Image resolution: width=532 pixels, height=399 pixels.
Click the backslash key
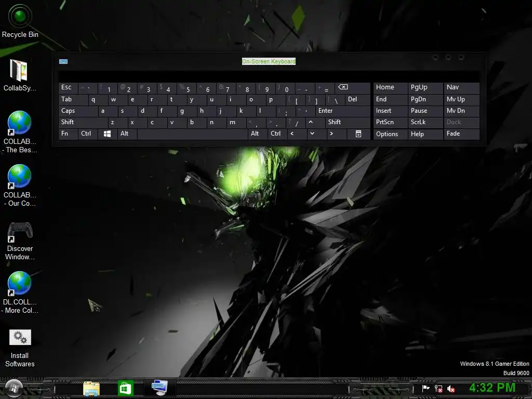[x=335, y=99]
